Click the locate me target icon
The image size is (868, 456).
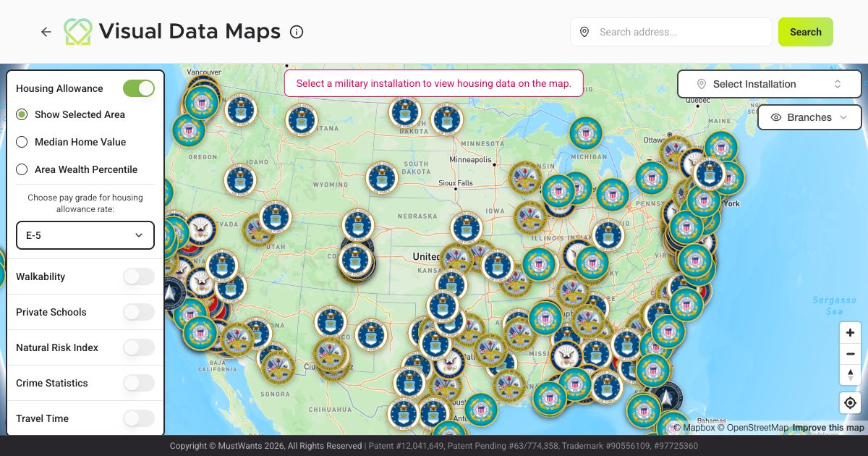pos(850,403)
